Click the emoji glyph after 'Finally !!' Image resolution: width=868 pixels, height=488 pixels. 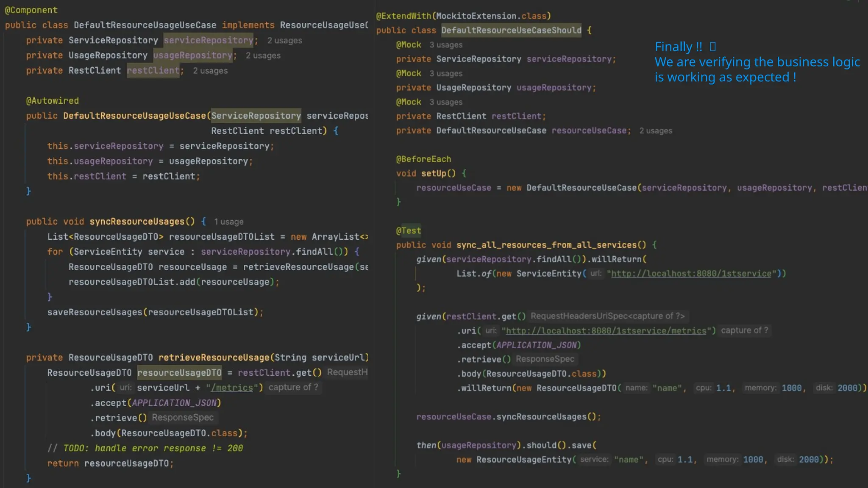[x=712, y=47]
